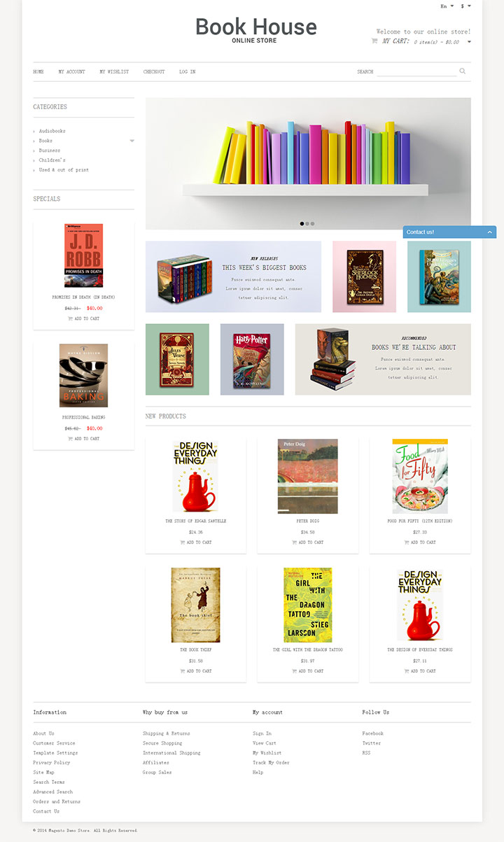Add The Book Thief to cart

pyautogui.click(x=196, y=671)
